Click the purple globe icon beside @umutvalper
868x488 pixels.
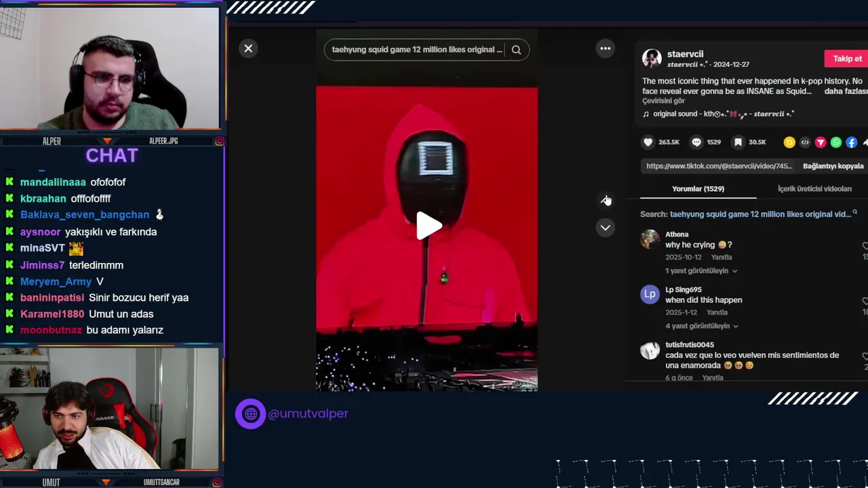point(250,413)
